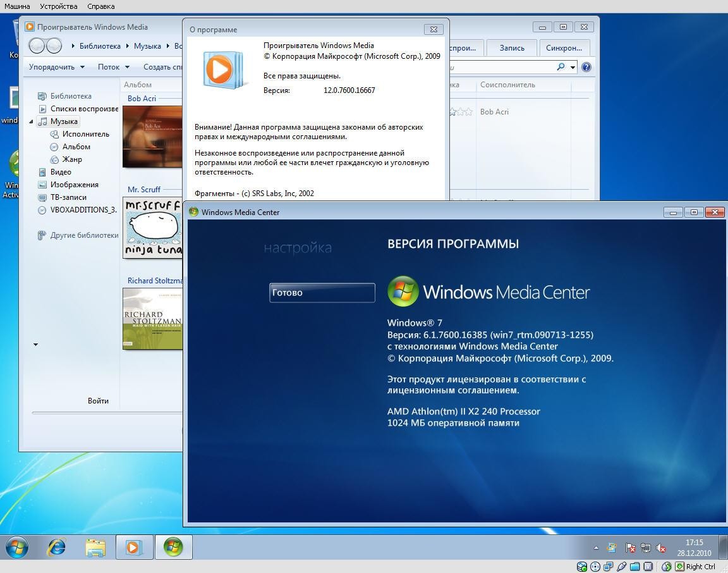Image resolution: width=728 pixels, height=573 pixels.
Task: Open the VirtualBox Справка menu
Action: [100, 6]
